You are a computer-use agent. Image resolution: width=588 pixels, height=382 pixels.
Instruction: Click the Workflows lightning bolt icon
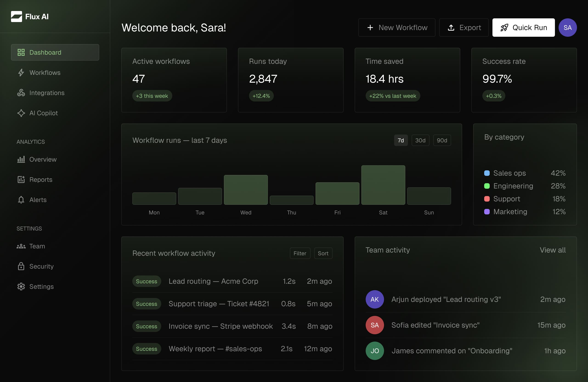(x=21, y=73)
